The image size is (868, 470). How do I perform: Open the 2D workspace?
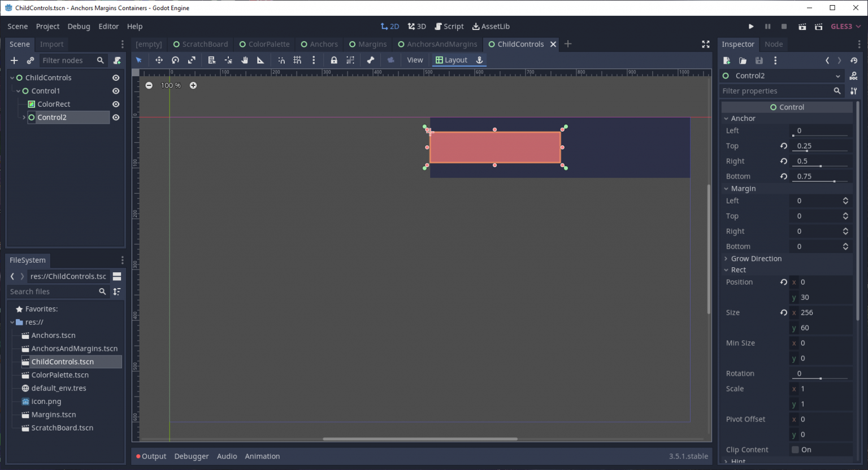(x=389, y=26)
